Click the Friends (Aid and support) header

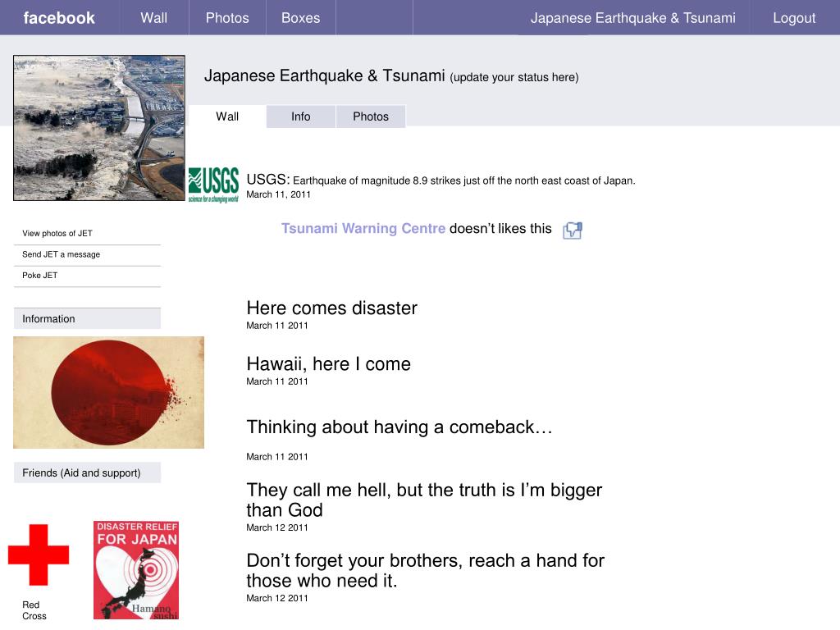[x=87, y=472]
